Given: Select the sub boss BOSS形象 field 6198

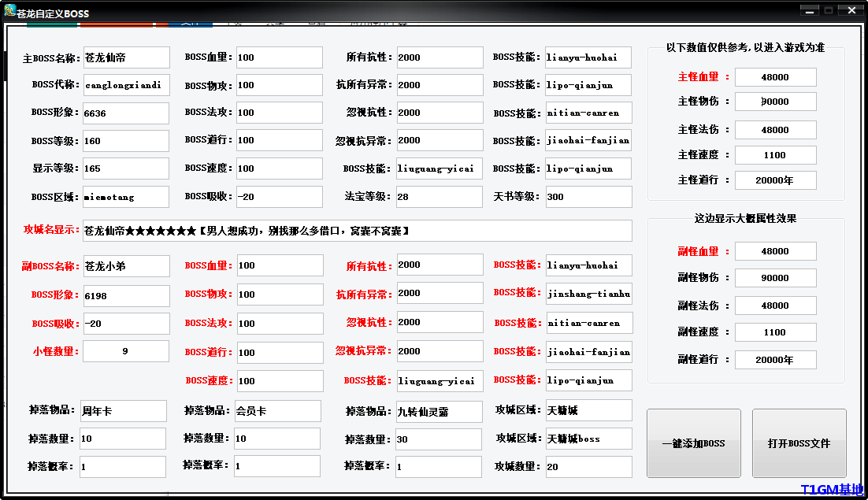Looking at the screenshot, I should pyautogui.click(x=127, y=296).
